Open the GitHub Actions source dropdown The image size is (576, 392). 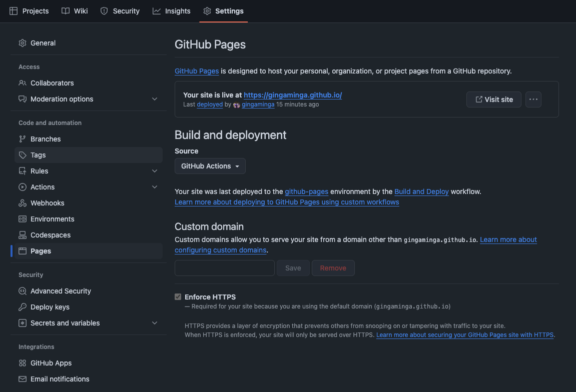point(210,166)
